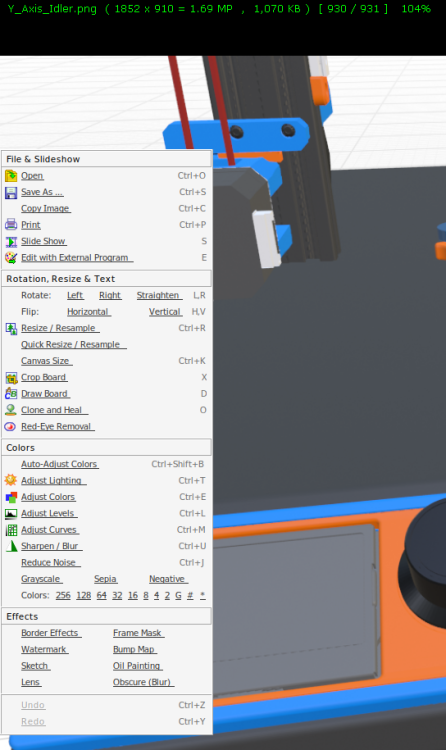Click the Slide Show icon
Screen dimensions: 446x750
[11, 242]
